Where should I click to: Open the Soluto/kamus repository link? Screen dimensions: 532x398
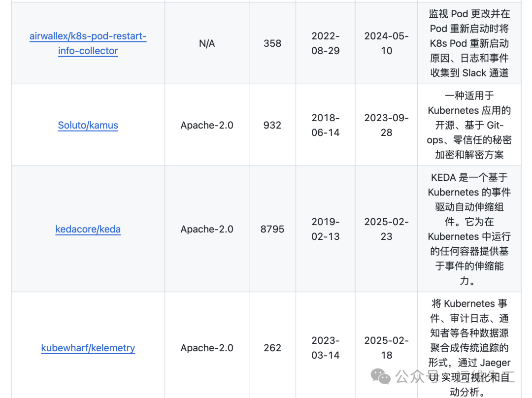pos(88,125)
